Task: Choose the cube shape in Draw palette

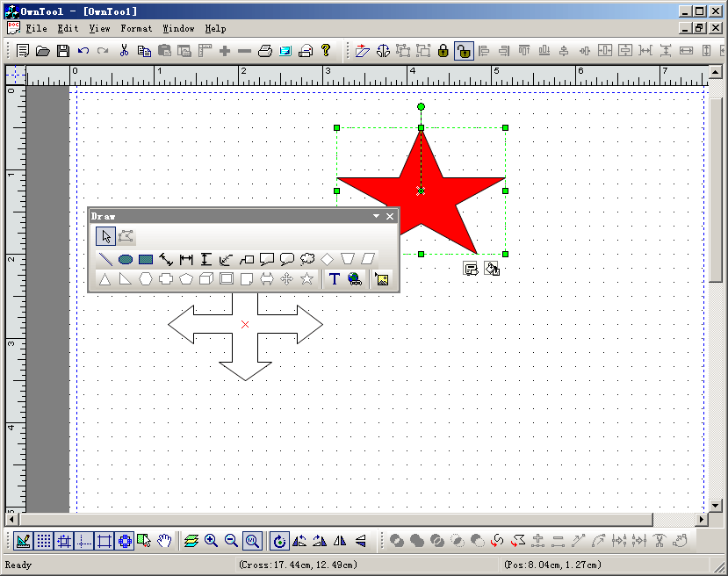Action: (x=206, y=279)
